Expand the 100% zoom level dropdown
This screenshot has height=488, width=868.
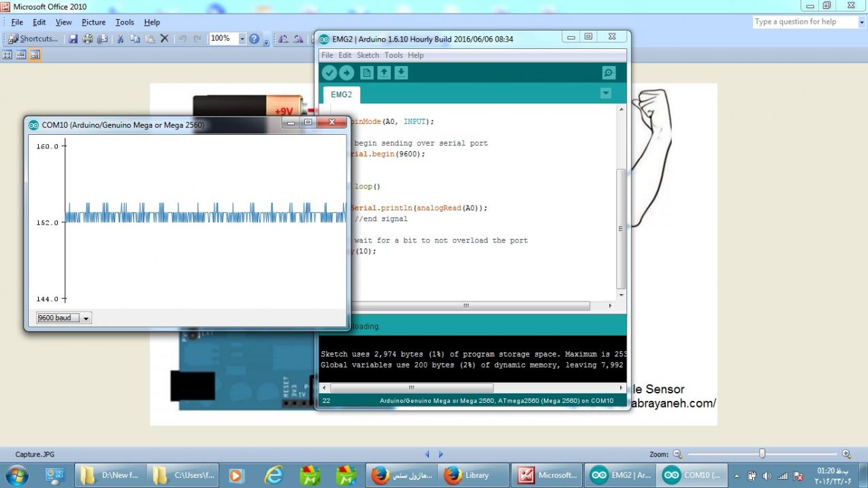(242, 39)
